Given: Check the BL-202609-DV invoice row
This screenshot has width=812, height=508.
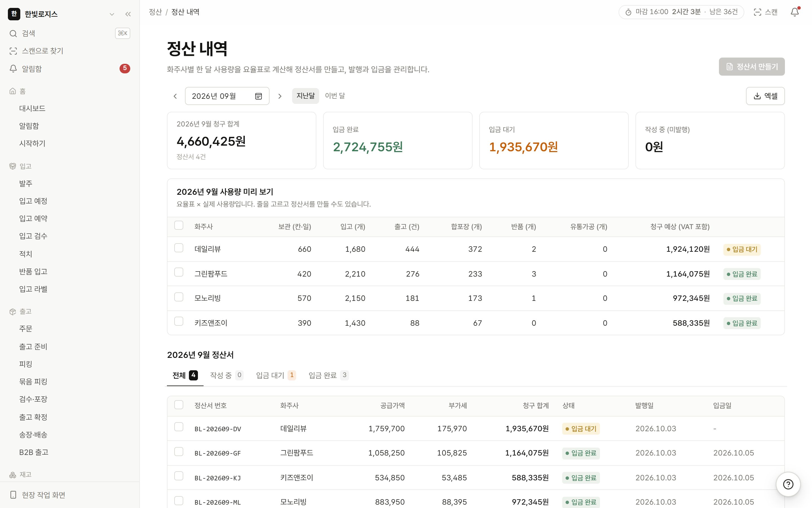Looking at the screenshot, I should pos(179,427).
